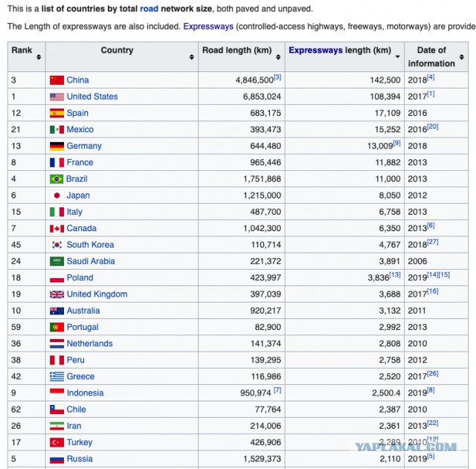Viewport: 476px width, 469px height.
Task: Open the 'road' link in intro
Action: point(149,9)
